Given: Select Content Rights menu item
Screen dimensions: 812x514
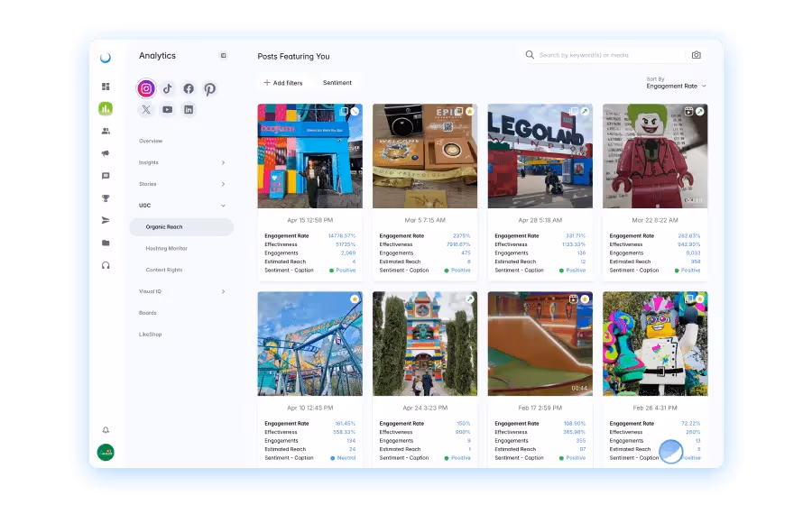Looking at the screenshot, I should point(164,270).
